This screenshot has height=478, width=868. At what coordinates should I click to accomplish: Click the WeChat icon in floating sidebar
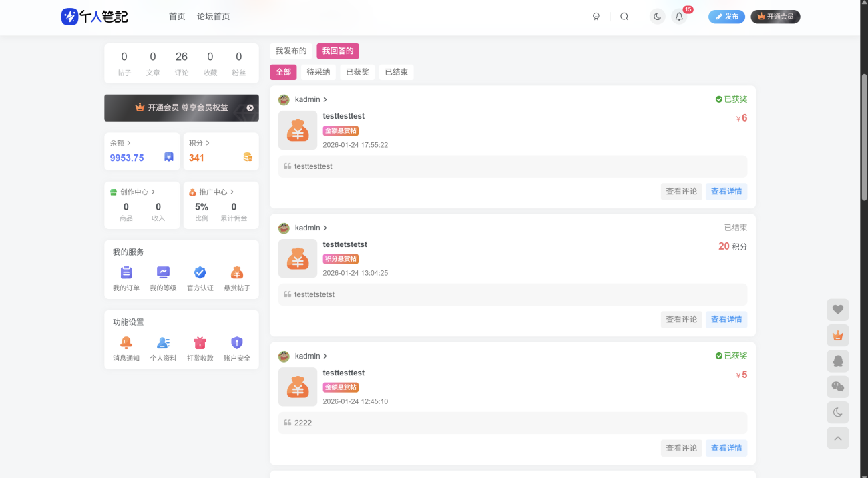[x=837, y=387]
